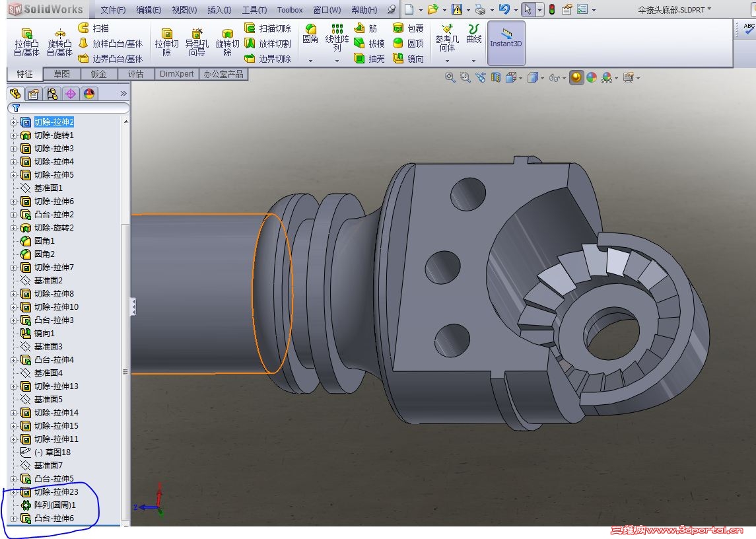Click the feature tree panel collapse handle
Image resolution: width=756 pixels, height=539 pixels.
click(x=133, y=307)
